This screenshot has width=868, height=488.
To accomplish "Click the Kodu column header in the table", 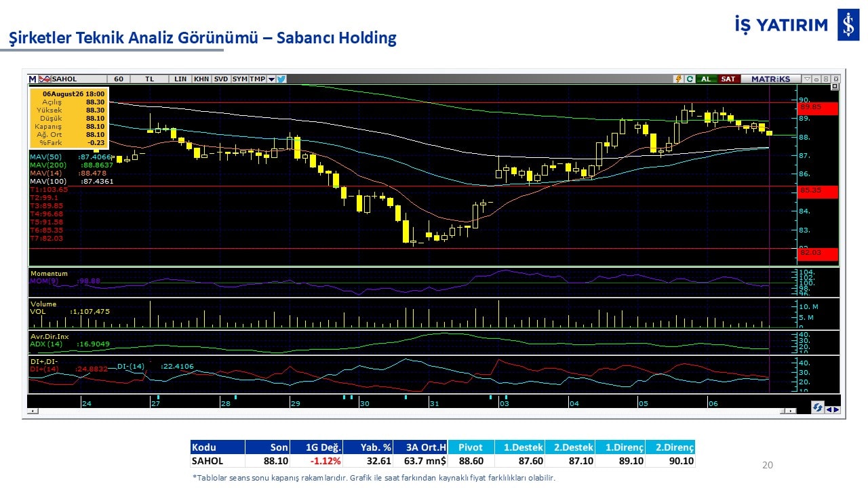I will pyautogui.click(x=217, y=447).
